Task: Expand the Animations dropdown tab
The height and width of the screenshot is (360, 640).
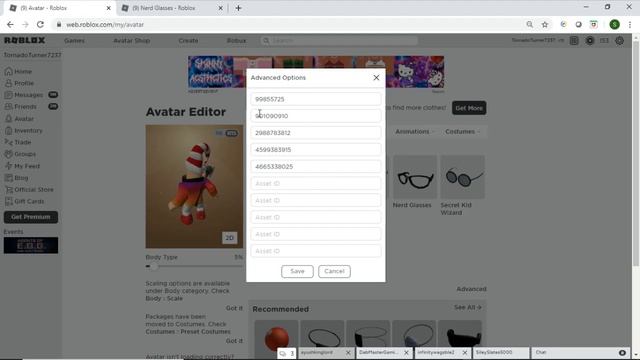Action: tap(414, 132)
